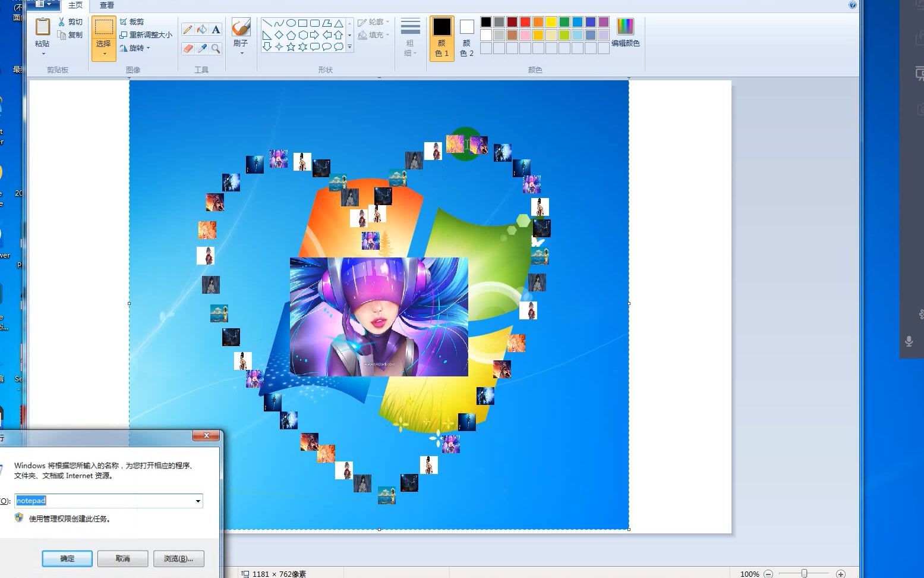Choose the right arrow shape
The width and height of the screenshot is (924, 578).
[314, 35]
